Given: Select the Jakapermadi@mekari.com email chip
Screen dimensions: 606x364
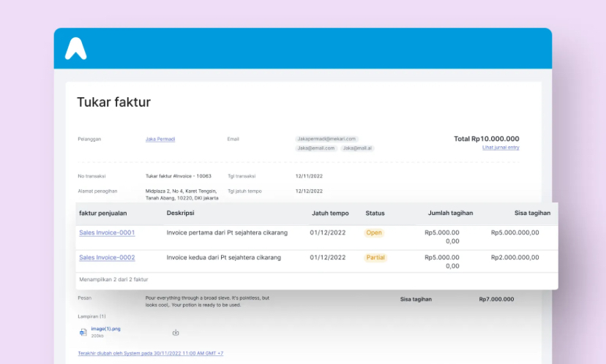Looking at the screenshot, I should click(x=326, y=139).
